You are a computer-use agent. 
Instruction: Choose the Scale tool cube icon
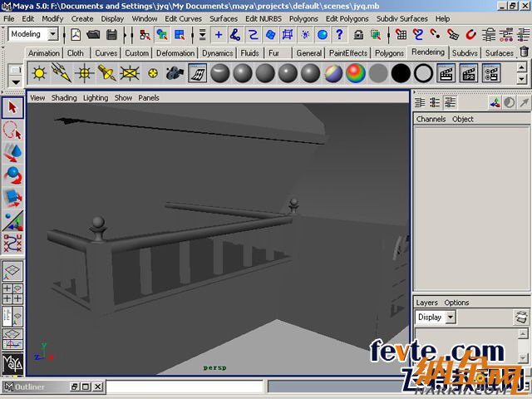[x=12, y=198]
